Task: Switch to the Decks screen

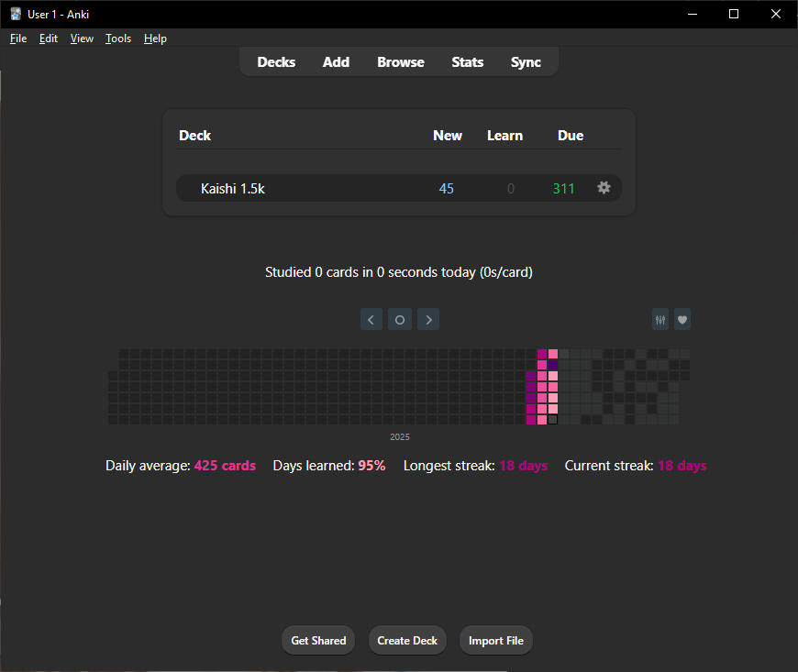Action: point(276,62)
